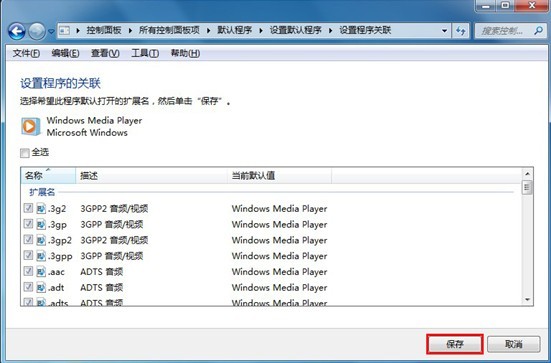
Task: Expand arrow after 设置默认程序 breadcrumb
Action: tap(330, 31)
